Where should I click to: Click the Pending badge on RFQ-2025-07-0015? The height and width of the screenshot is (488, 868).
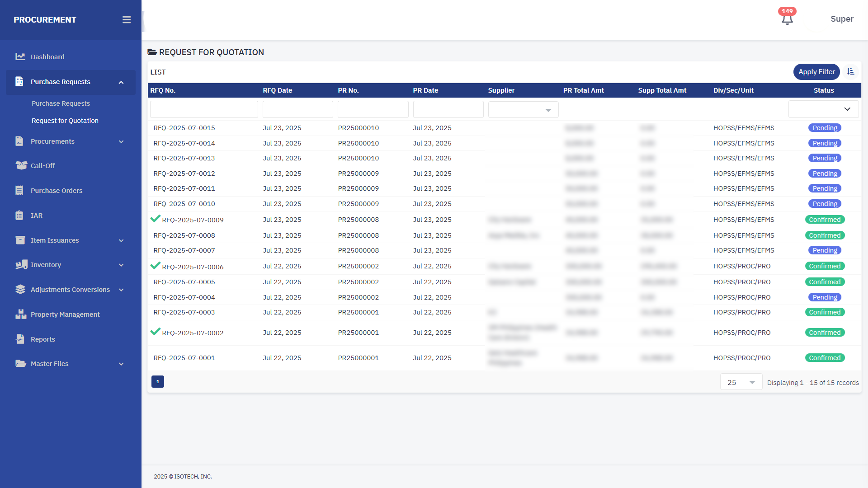coord(825,128)
